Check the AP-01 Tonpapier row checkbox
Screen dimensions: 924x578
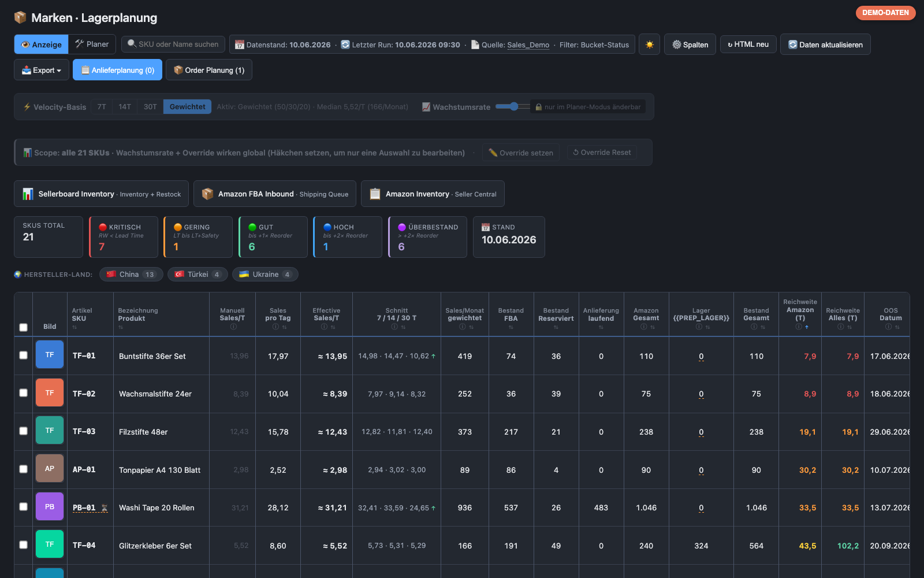click(x=23, y=469)
